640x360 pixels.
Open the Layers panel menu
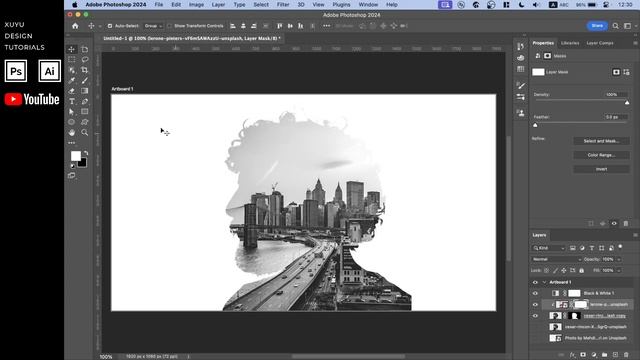point(635,235)
